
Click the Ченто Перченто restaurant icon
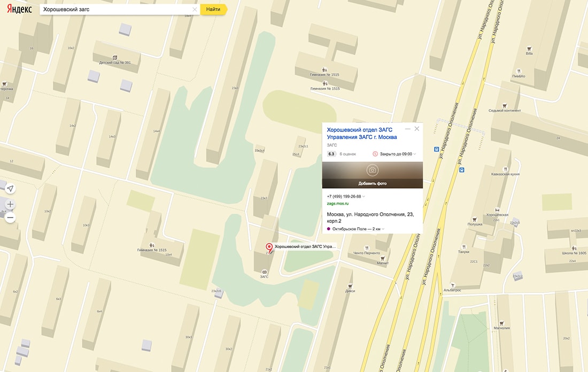367,248
